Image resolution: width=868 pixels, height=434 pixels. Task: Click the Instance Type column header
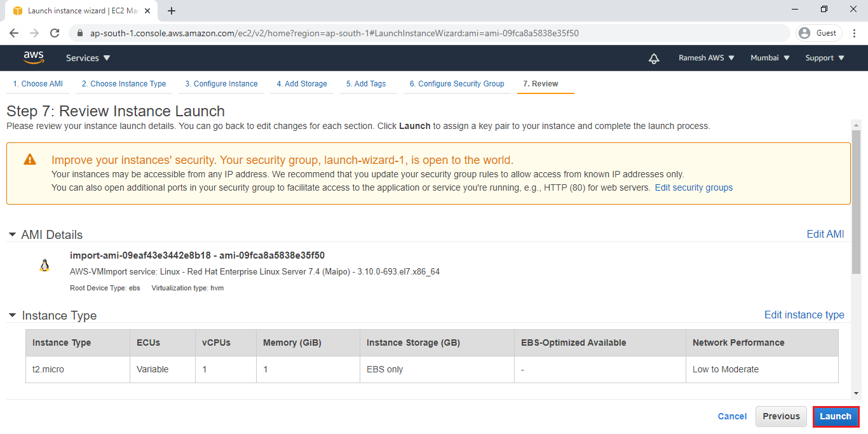tap(78, 343)
